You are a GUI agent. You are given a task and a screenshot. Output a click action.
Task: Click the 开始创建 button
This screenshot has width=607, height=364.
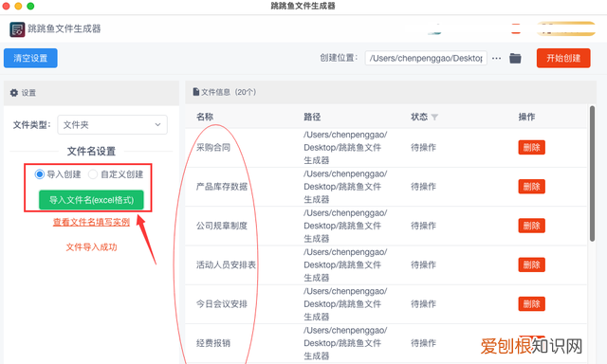click(x=563, y=58)
